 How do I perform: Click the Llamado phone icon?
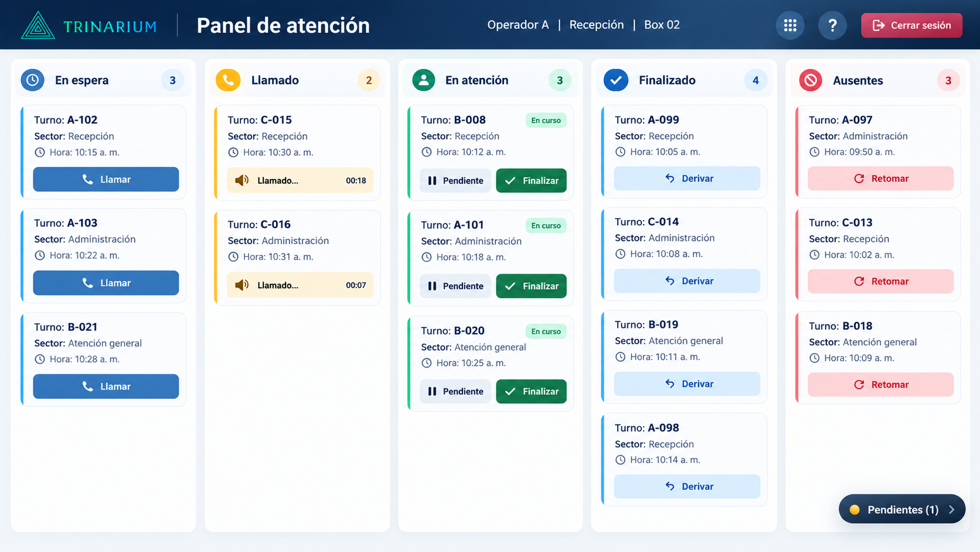(228, 80)
